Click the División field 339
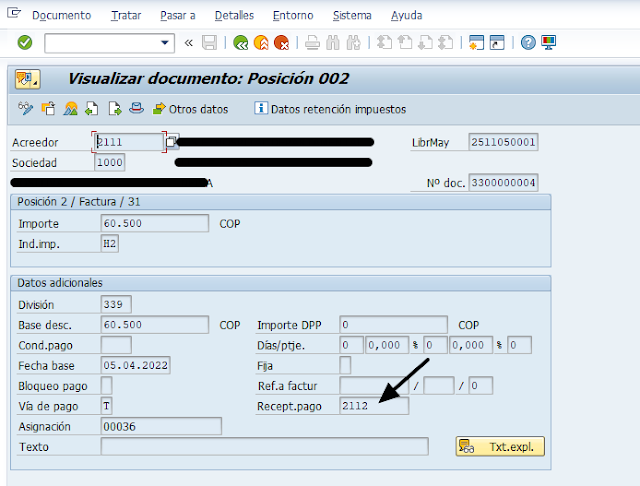The image size is (640, 486). pos(116,304)
